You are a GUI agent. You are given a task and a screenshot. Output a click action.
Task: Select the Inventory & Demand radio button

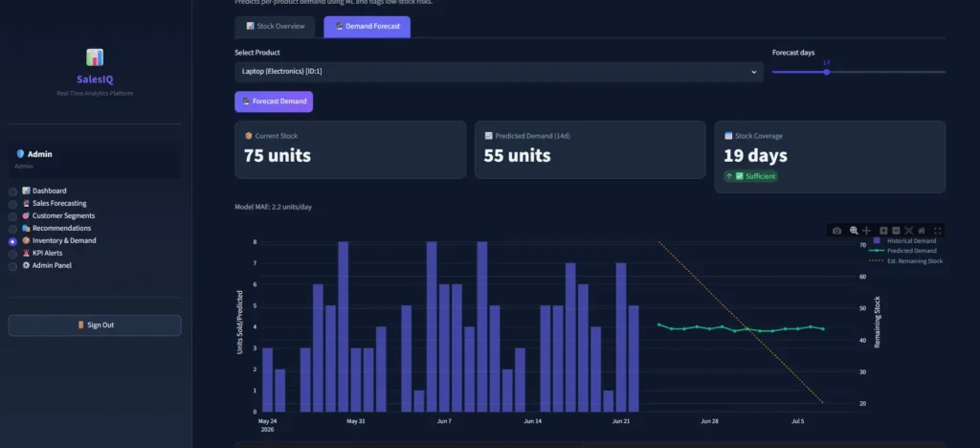[12, 242]
